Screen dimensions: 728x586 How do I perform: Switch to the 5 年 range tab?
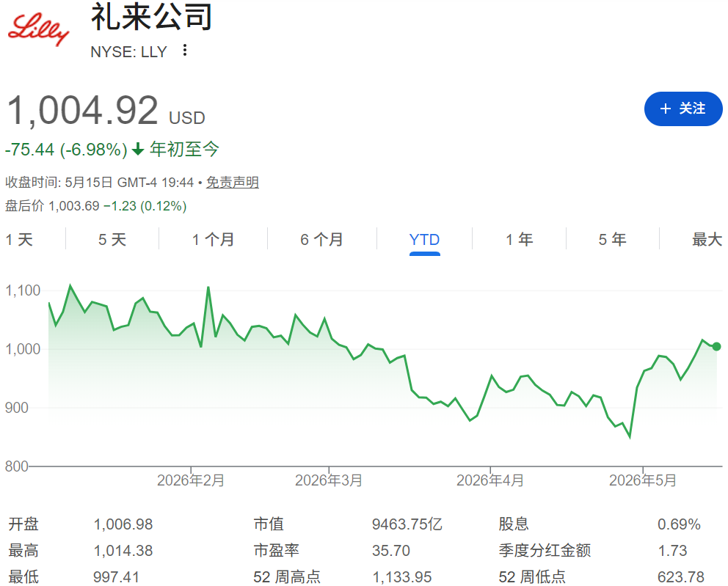pos(612,239)
